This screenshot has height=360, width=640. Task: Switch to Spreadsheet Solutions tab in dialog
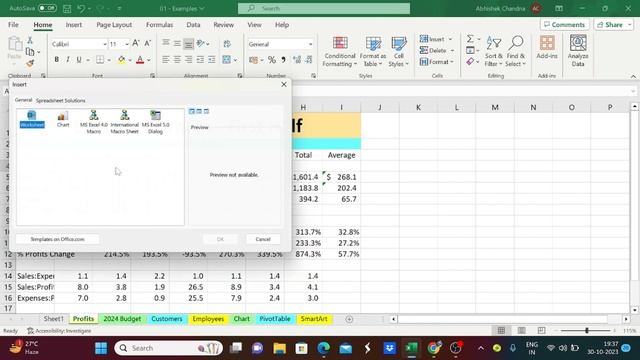tap(60, 100)
